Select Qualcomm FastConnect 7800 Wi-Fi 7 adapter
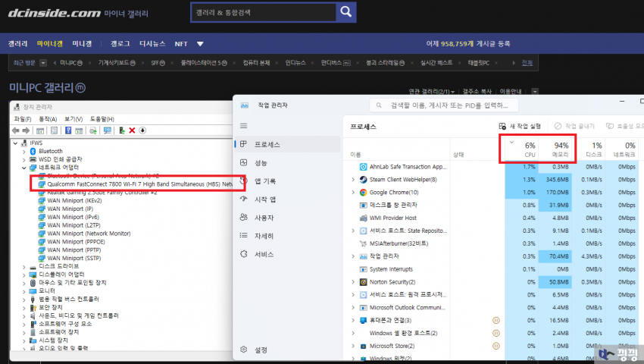This screenshot has height=364, width=644. 139,184
